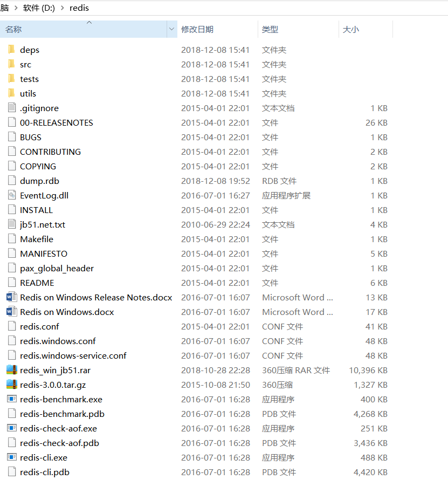This screenshot has width=448, height=480.
Task: Click the redis_win_jb51.rar archive icon
Action: pyautogui.click(x=12, y=370)
